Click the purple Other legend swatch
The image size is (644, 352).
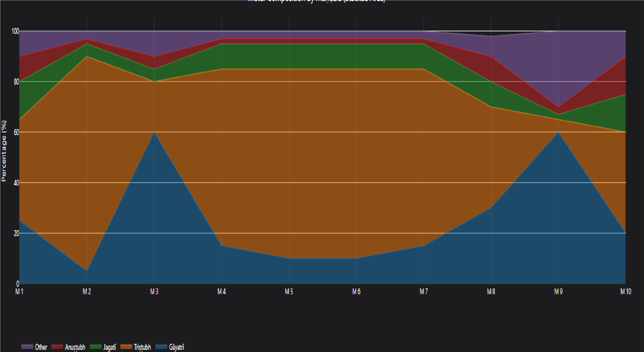tap(27, 347)
